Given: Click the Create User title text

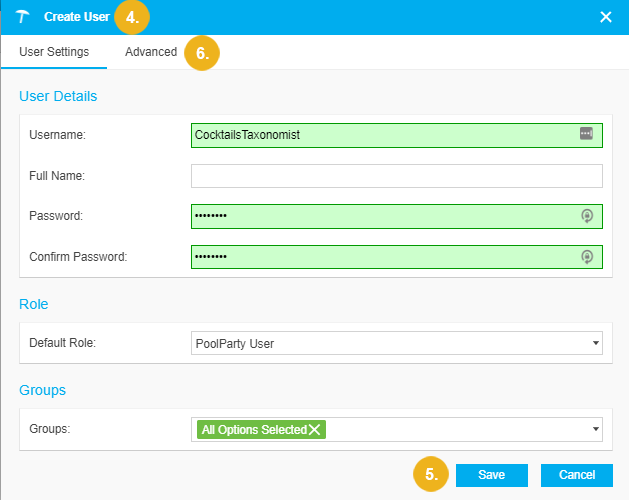Looking at the screenshot, I should pos(77,17).
